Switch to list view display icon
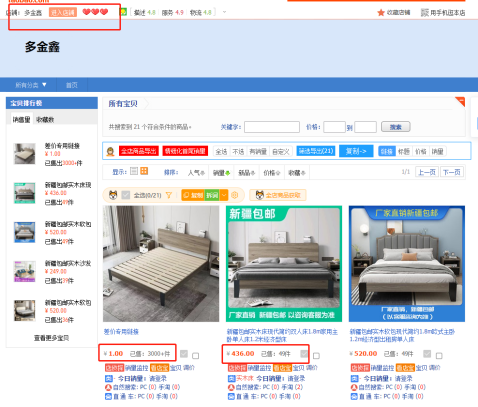Image resolution: width=478 pixels, height=407 pixels. pyautogui.click(x=134, y=171)
